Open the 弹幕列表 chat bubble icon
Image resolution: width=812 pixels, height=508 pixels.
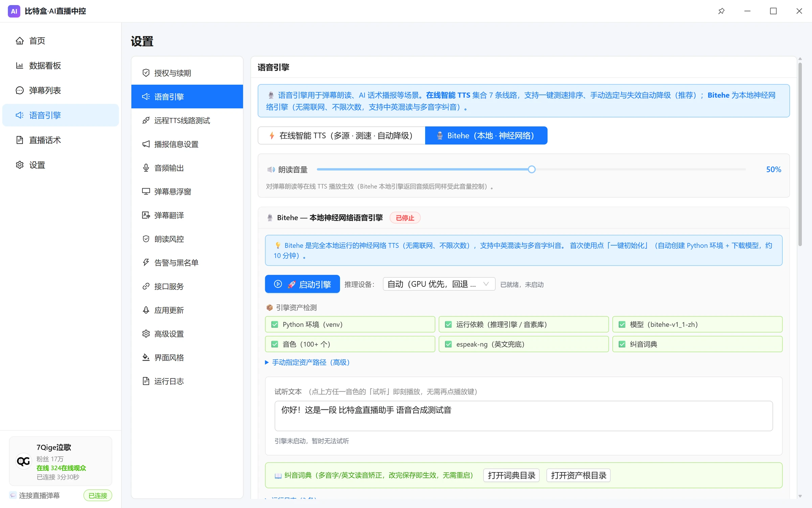[x=20, y=90]
